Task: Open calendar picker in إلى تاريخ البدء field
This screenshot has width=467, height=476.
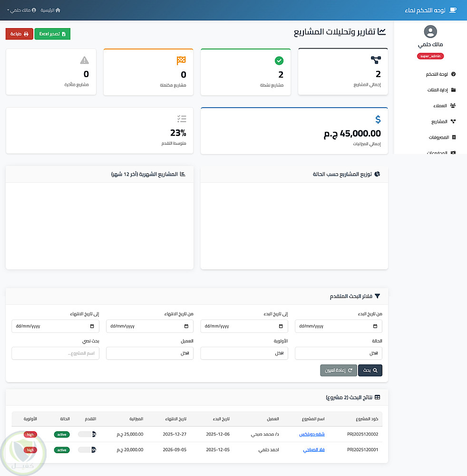Action: [281, 326]
